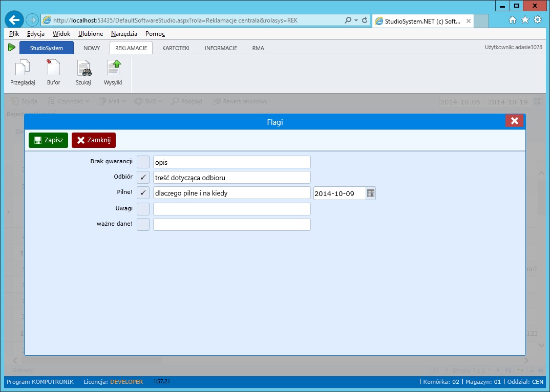Switch to the KARTOTEKI tab
The height and width of the screenshot is (392, 550).
176,48
